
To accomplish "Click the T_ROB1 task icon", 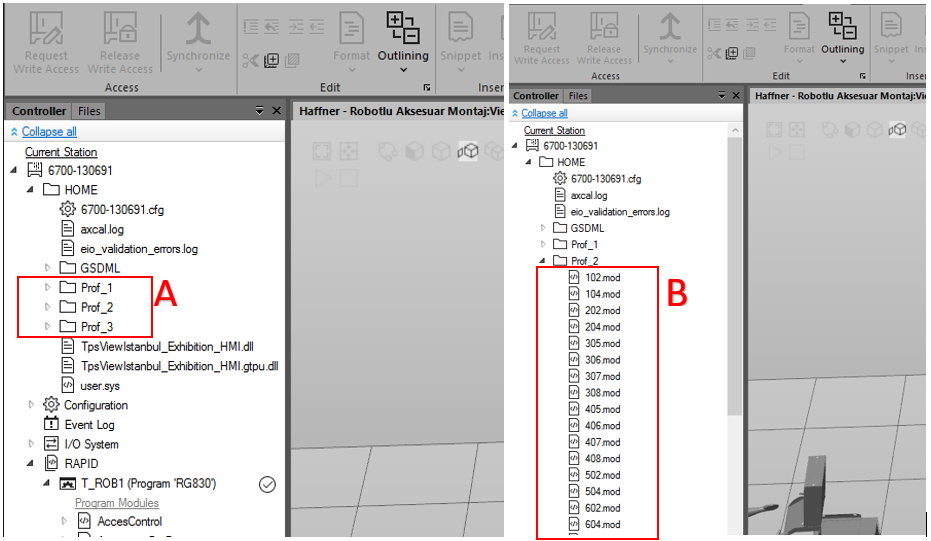I will pyautogui.click(x=70, y=484).
